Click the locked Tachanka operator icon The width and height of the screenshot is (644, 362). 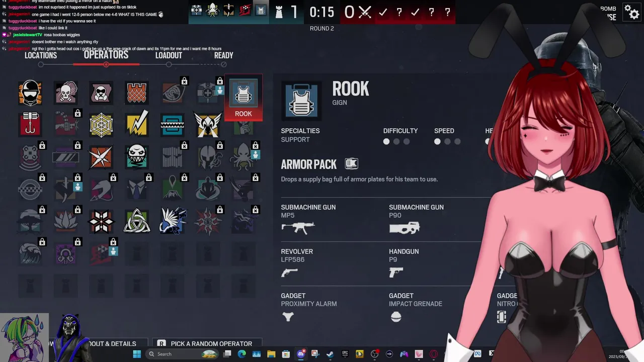point(66,124)
